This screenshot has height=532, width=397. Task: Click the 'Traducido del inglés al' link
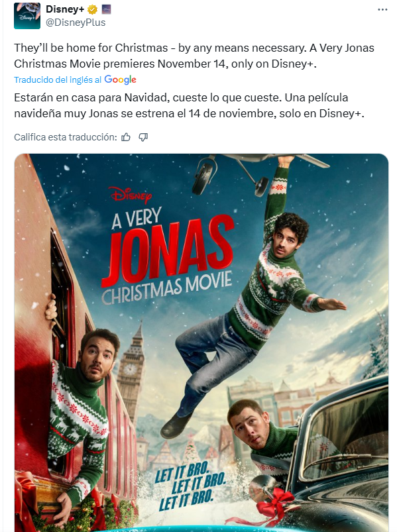(x=58, y=80)
